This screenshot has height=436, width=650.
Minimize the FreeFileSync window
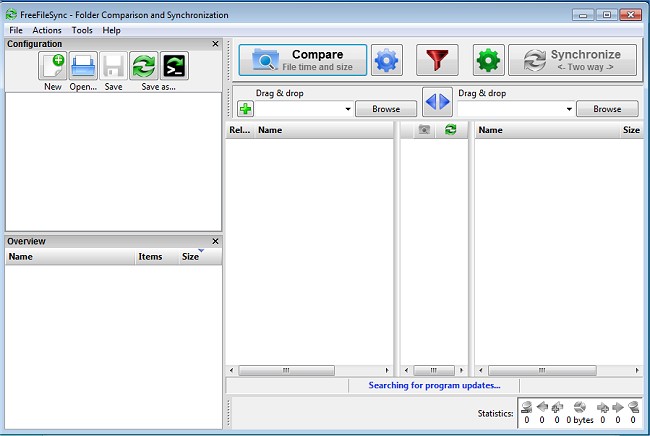point(583,15)
